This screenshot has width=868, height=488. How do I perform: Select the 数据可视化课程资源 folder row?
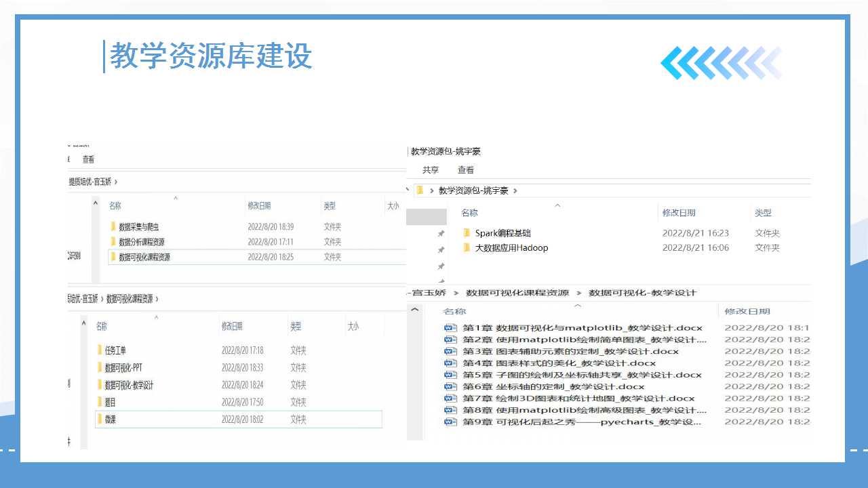(256, 257)
